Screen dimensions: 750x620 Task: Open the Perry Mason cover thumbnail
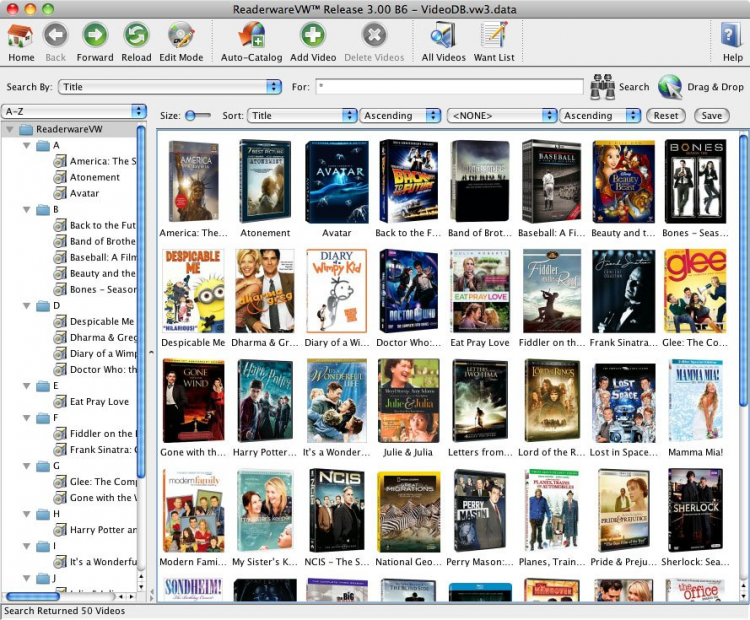tap(480, 510)
